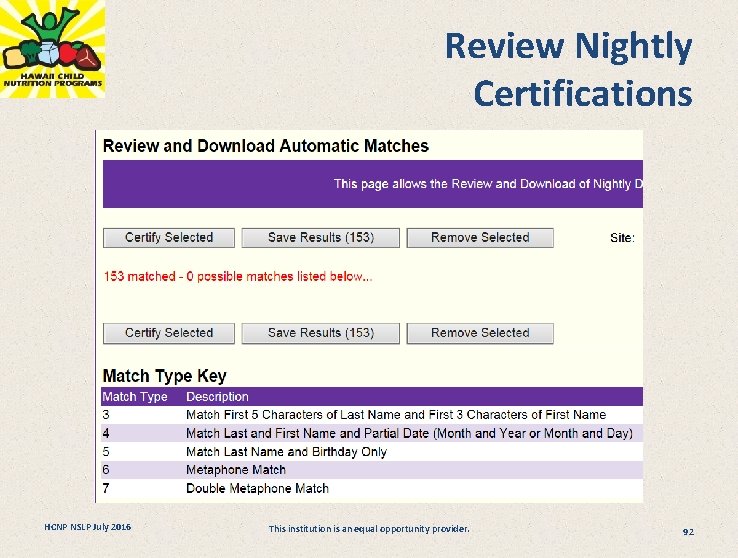Click the 'Double Metaphone Match' row
This screenshot has height=558, width=738.
(372, 488)
